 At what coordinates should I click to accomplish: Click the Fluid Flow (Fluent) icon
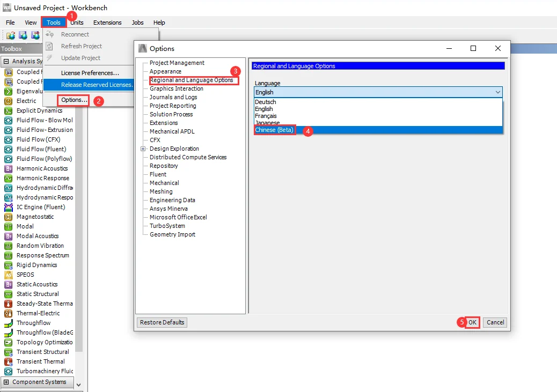click(8, 149)
